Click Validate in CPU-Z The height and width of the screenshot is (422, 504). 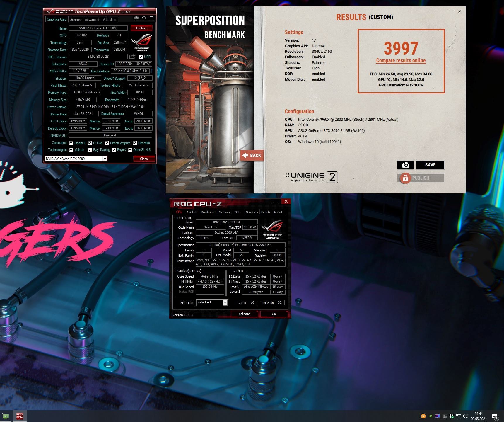click(x=244, y=314)
